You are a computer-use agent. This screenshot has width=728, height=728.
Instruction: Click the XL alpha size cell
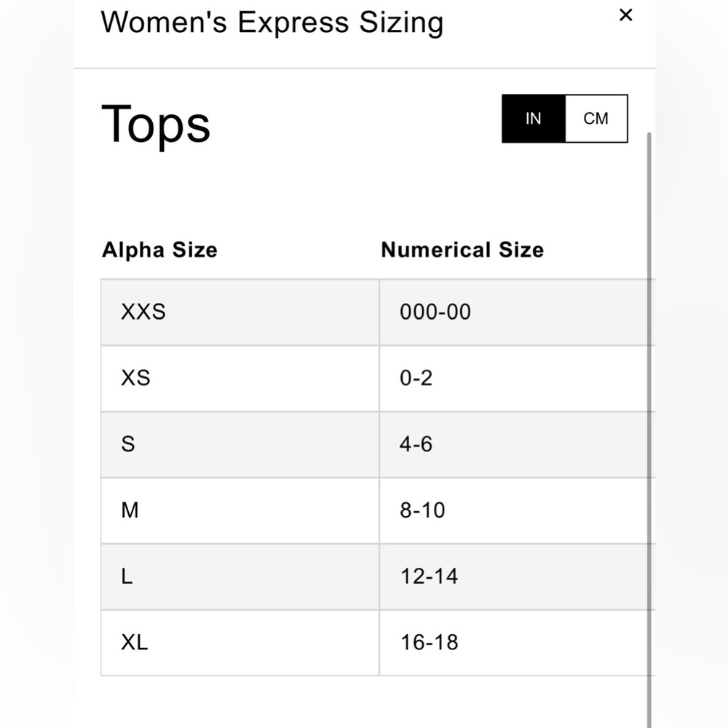pyautogui.click(x=240, y=643)
